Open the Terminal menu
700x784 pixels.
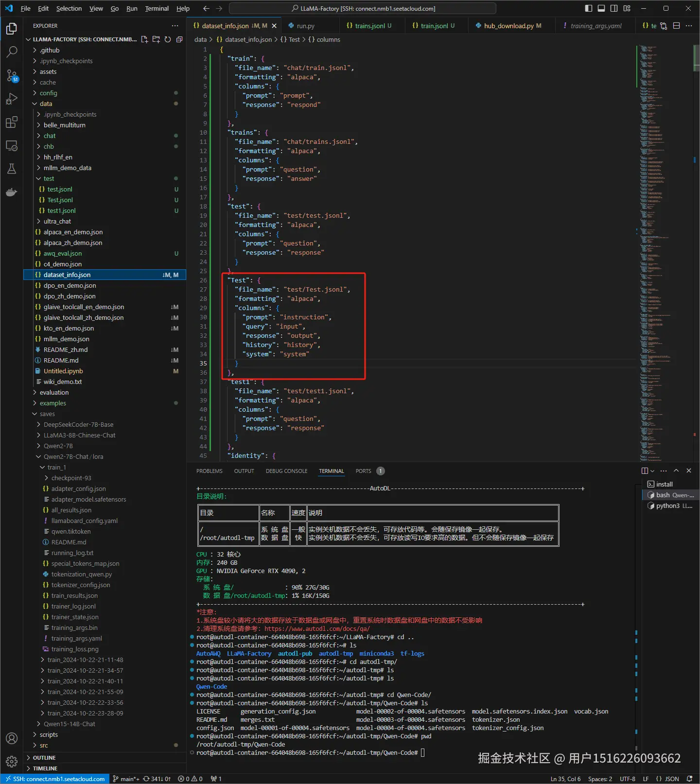point(157,8)
